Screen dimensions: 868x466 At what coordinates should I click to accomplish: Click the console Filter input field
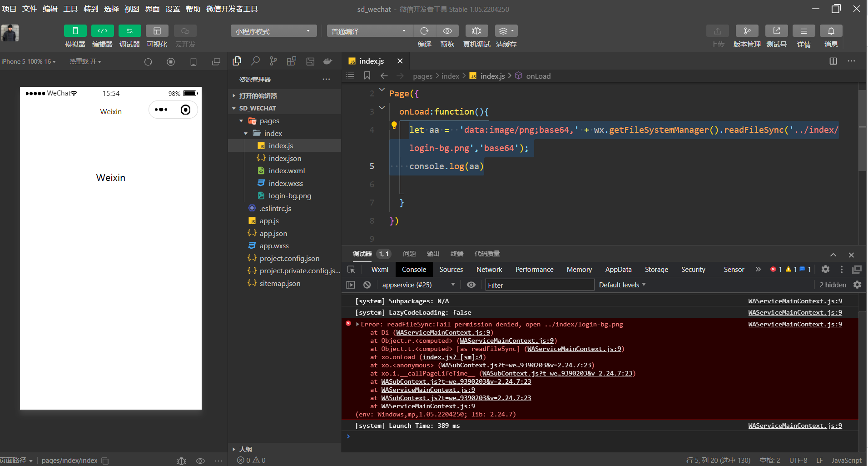coord(539,285)
